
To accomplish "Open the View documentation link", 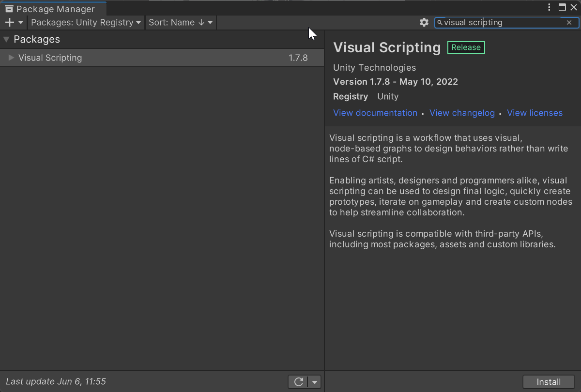I will pos(375,113).
